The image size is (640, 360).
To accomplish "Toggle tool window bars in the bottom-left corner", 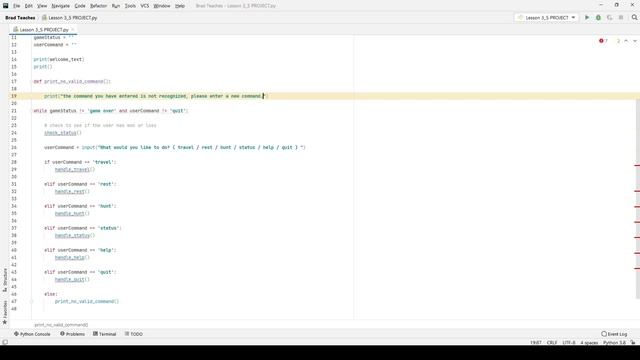I will click(x=5, y=342).
